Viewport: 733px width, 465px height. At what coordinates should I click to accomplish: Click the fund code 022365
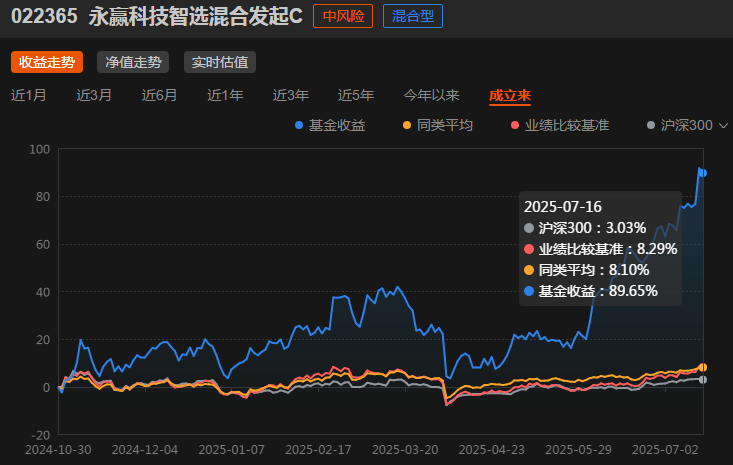(x=44, y=16)
